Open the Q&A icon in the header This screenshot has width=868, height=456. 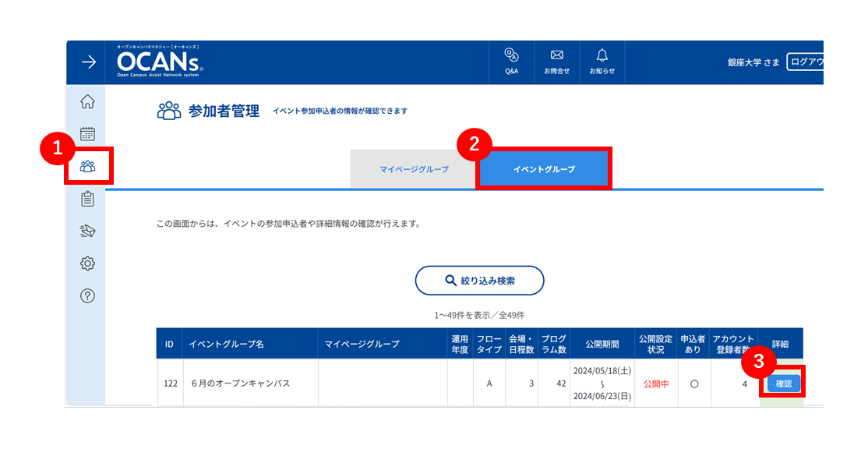pyautogui.click(x=511, y=62)
